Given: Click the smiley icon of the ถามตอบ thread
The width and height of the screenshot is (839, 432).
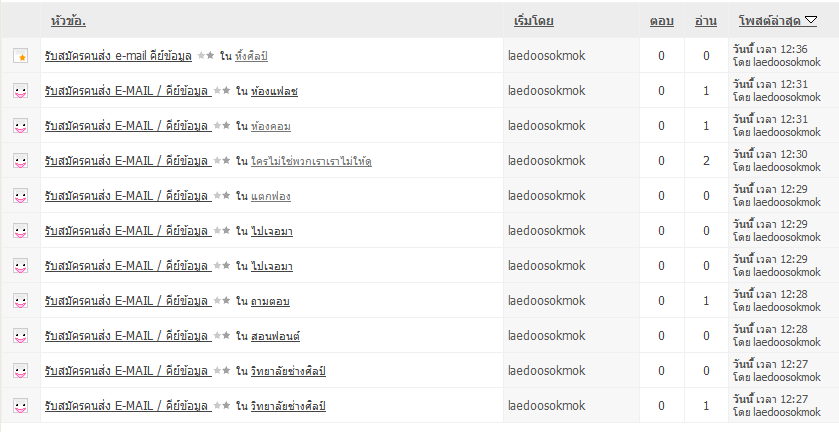Looking at the screenshot, I should click(20, 302).
